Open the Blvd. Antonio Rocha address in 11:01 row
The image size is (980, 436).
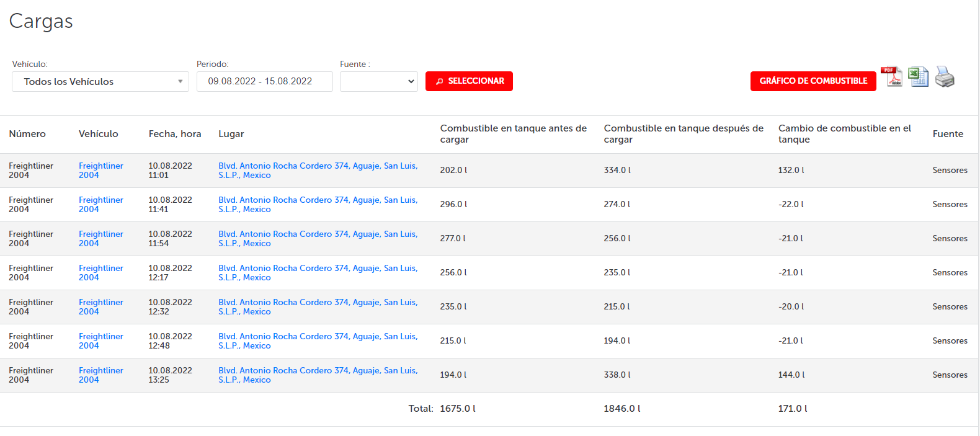(318, 171)
